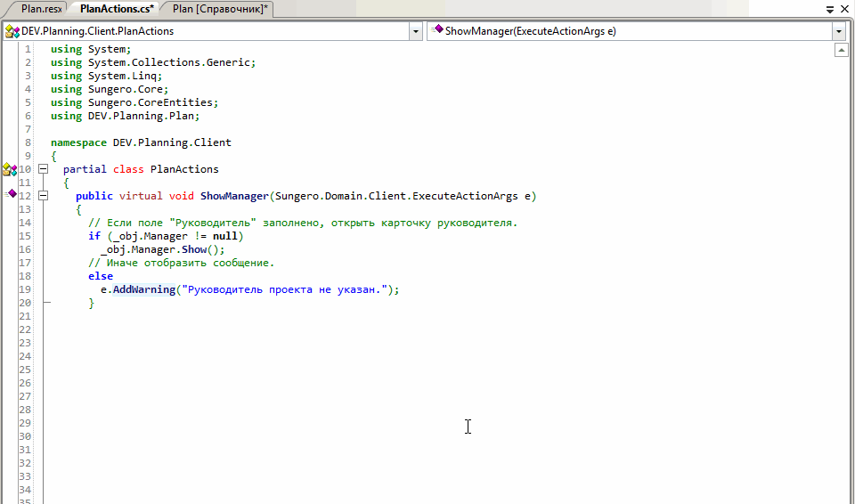The width and height of the screenshot is (855, 504).
Task: Expand the ShowManager members dropdown arrow
Action: click(x=838, y=31)
